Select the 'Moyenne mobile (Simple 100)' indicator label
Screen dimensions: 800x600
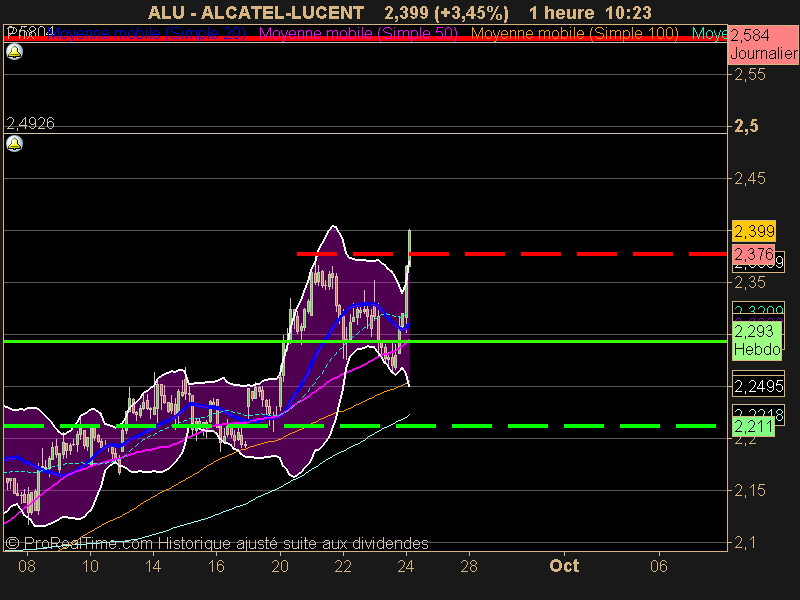pos(574,34)
